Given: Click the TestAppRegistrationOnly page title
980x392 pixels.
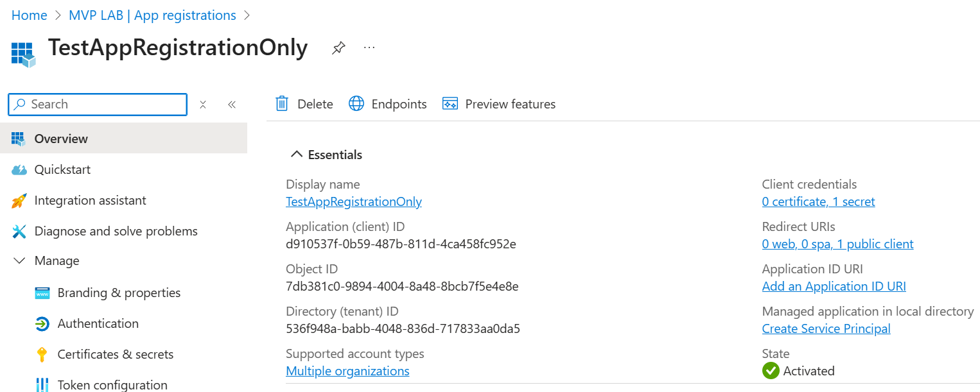Looking at the screenshot, I should click(178, 48).
